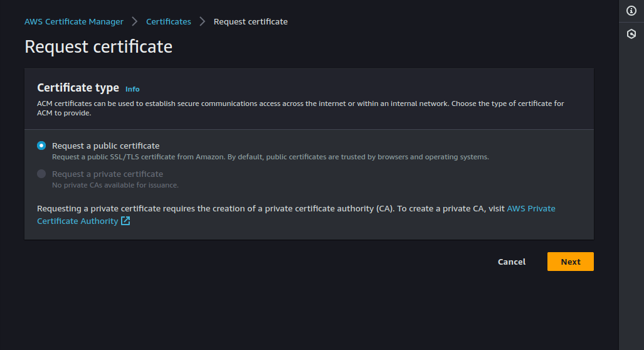This screenshot has width=644, height=350.
Task: Click the current Request certificate breadcrumb
Action: [x=250, y=21]
